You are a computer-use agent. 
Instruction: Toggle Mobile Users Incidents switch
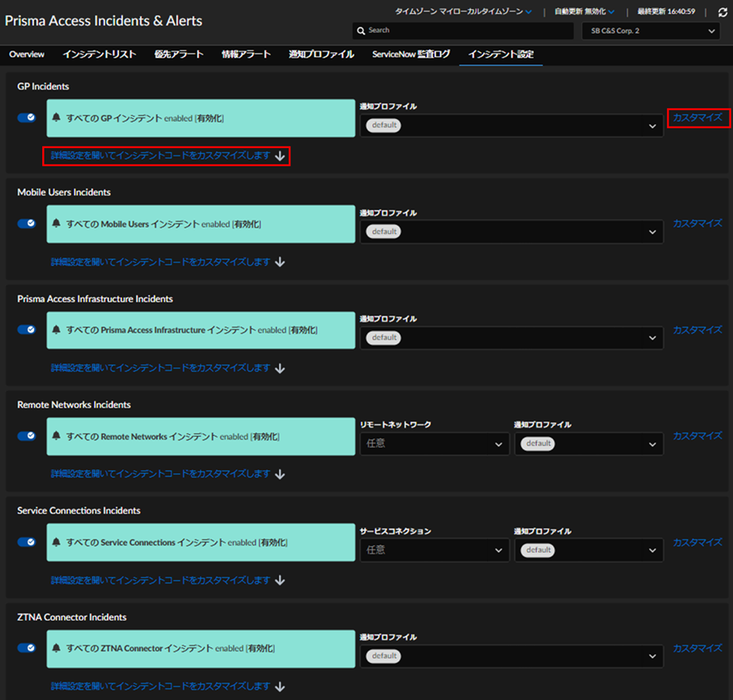pyautogui.click(x=26, y=223)
